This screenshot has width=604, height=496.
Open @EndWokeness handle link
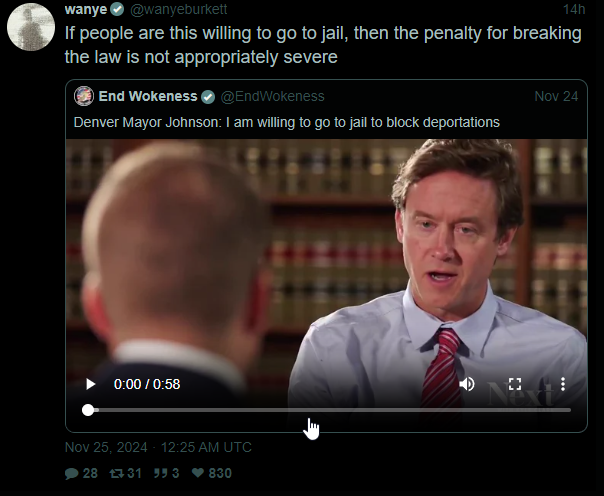click(x=273, y=96)
